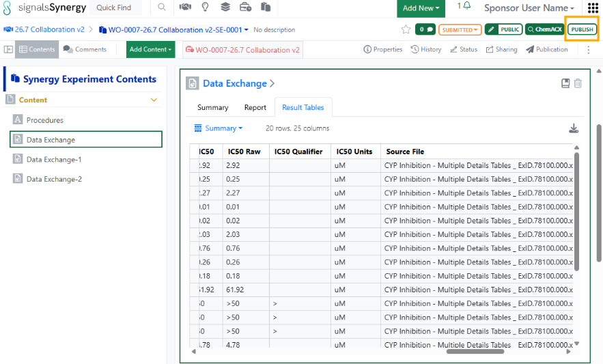Screen dimensions: 603x364
Task: Click the Data Exchange document icon in the header
Action: pyautogui.click(x=193, y=83)
